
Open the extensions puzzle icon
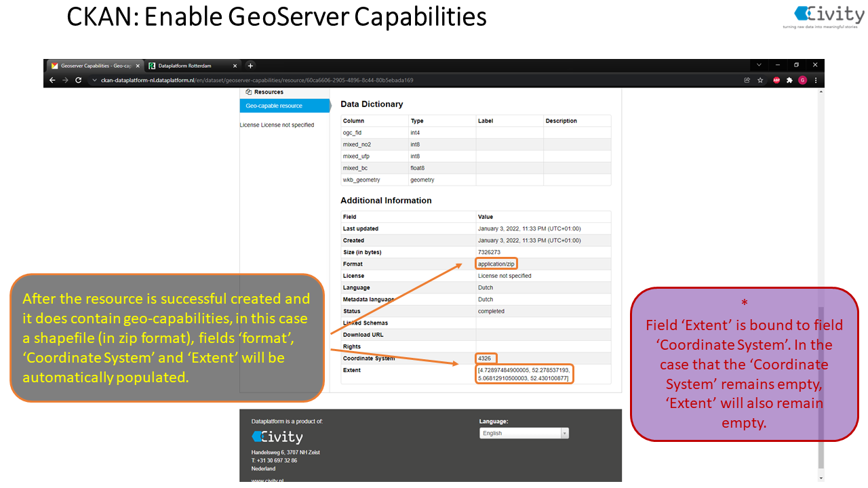789,80
